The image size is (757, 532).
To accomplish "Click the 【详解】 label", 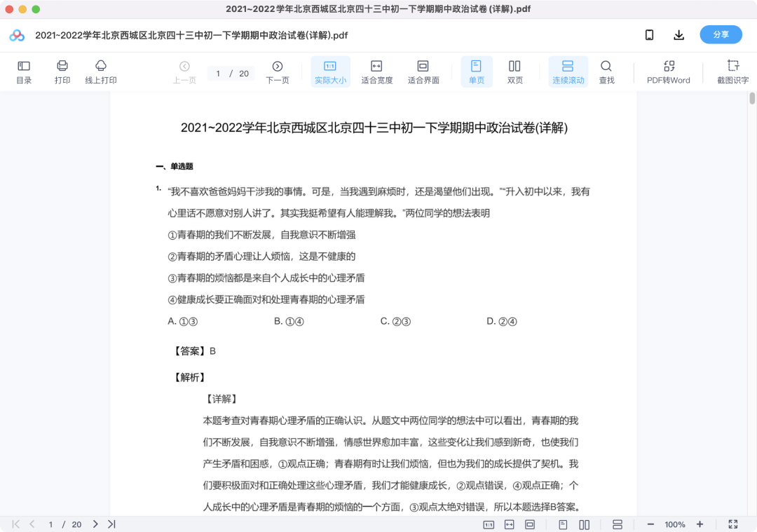I will click(221, 400).
